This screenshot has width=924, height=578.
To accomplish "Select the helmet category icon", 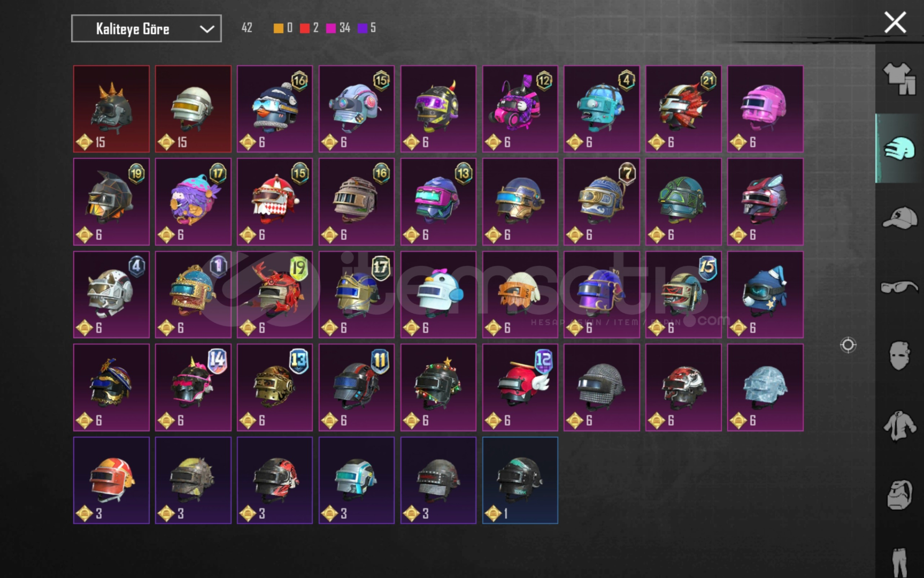I will pos(899,148).
